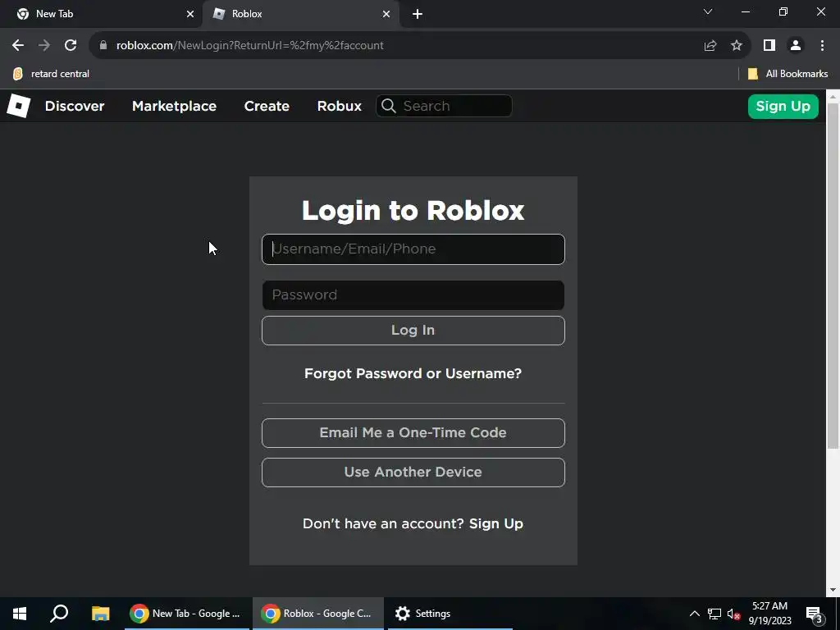The height and width of the screenshot is (630, 840).
Task: Open the Chrome profile avatar icon
Action: (x=796, y=46)
